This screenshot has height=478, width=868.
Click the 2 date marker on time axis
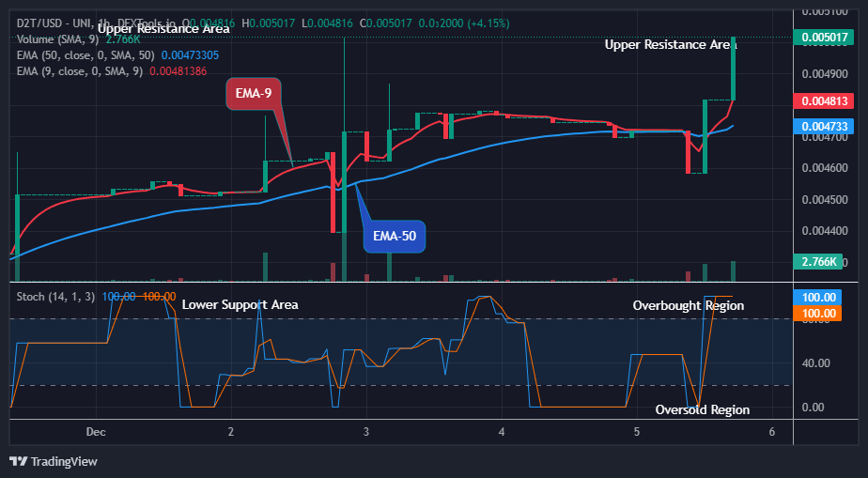(x=231, y=431)
